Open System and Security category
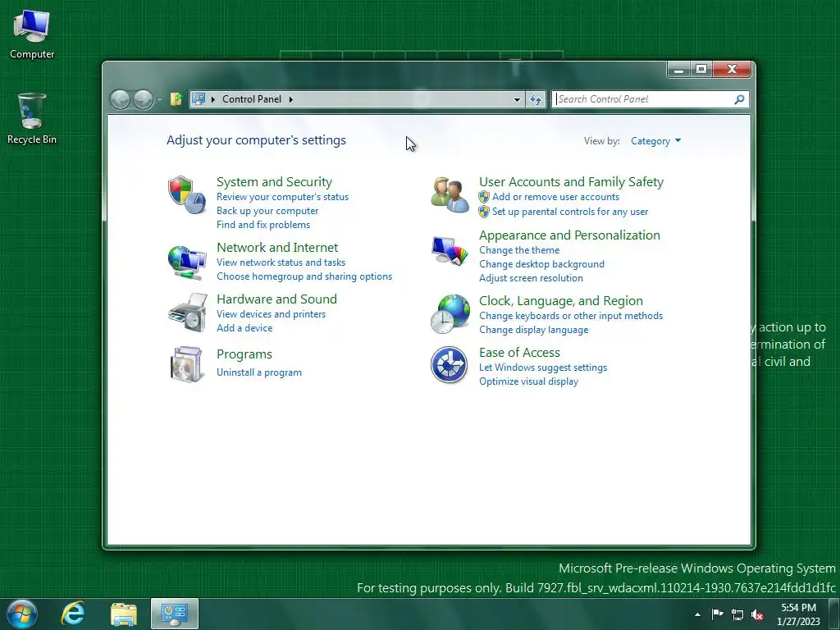The image size is (840, 630). coord(274,182)
